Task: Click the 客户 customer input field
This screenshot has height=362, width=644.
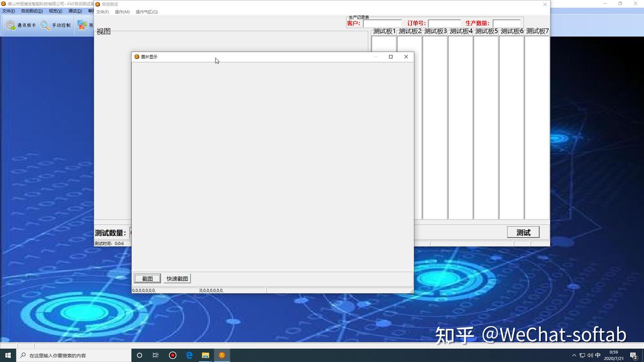Action: pyautogui.click(x=382, y=23)
